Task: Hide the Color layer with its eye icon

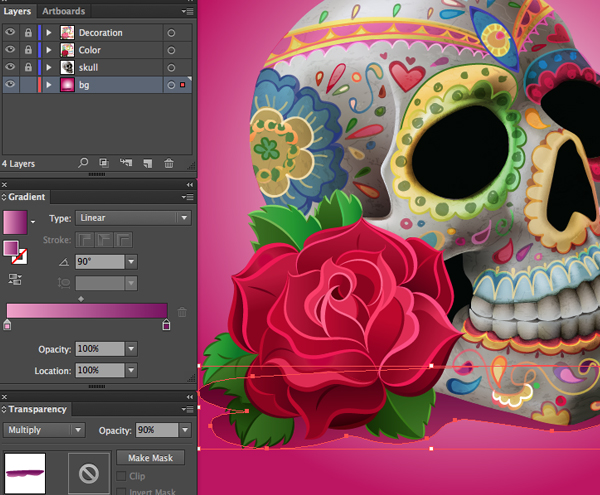Action: (x=10, y=49)
